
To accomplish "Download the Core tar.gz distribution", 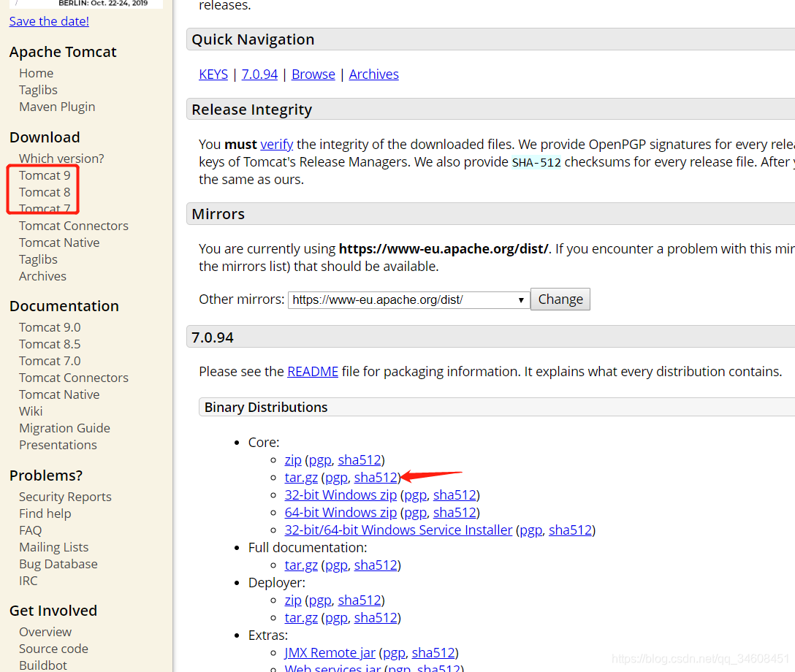I will 301,478.
